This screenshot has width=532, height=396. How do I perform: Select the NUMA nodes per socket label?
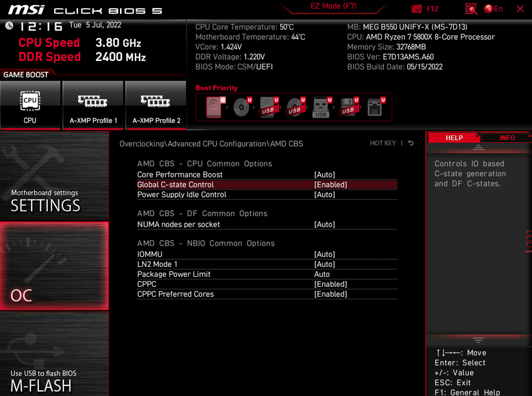pyautogui.click(x=179, y=224)
